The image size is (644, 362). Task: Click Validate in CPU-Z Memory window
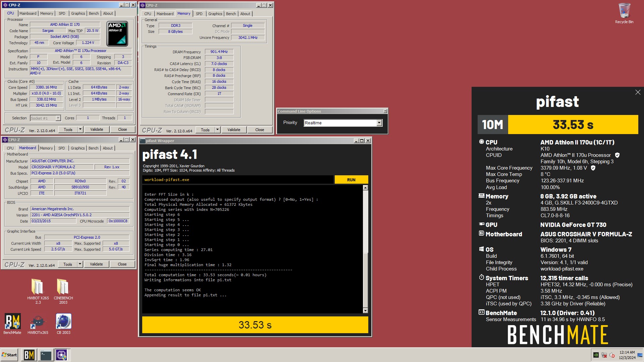pyautogui.click(x=234, y=130)
